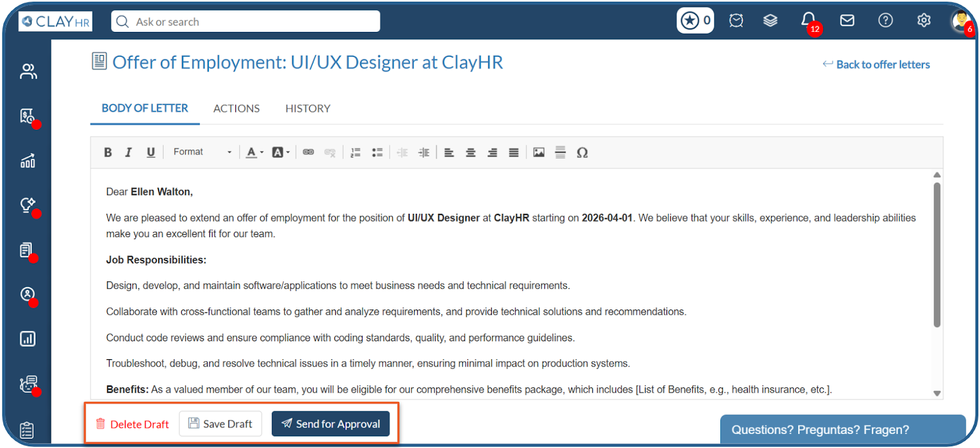Click the line starting 'Conduct code reviews'
This screenshot has height=448, width=980.
[x=341, y=338]
